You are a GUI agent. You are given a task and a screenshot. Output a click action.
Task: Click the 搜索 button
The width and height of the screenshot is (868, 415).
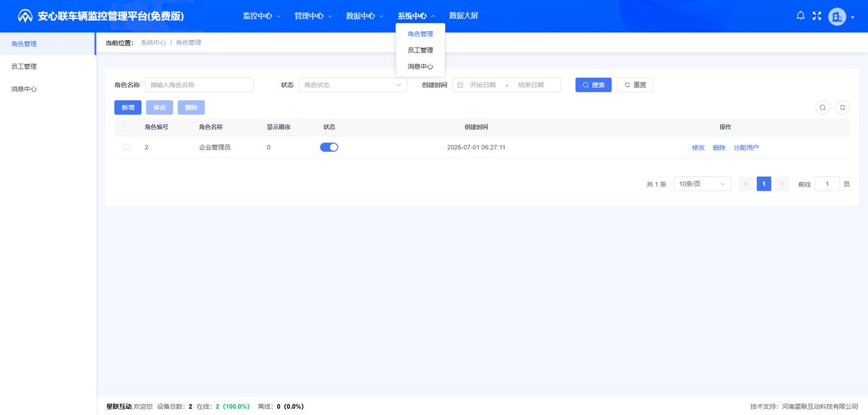click(x=593, y=85)
